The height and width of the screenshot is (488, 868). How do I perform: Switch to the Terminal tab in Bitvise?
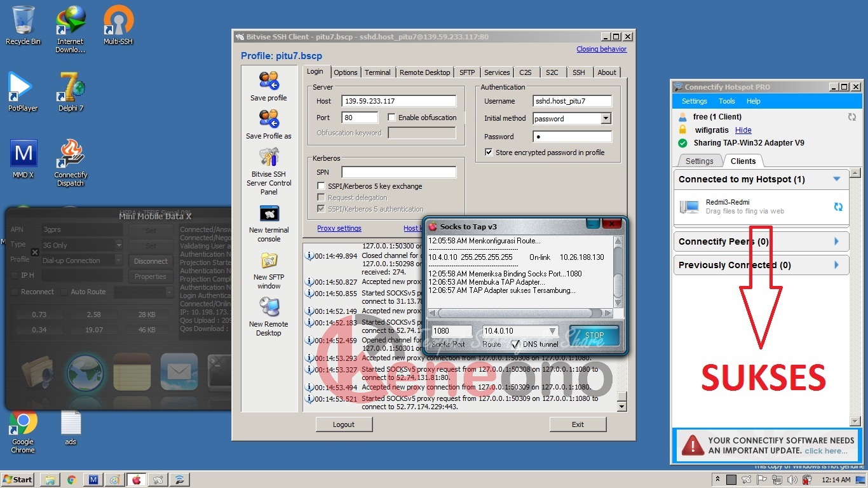[x=377, y=72]
